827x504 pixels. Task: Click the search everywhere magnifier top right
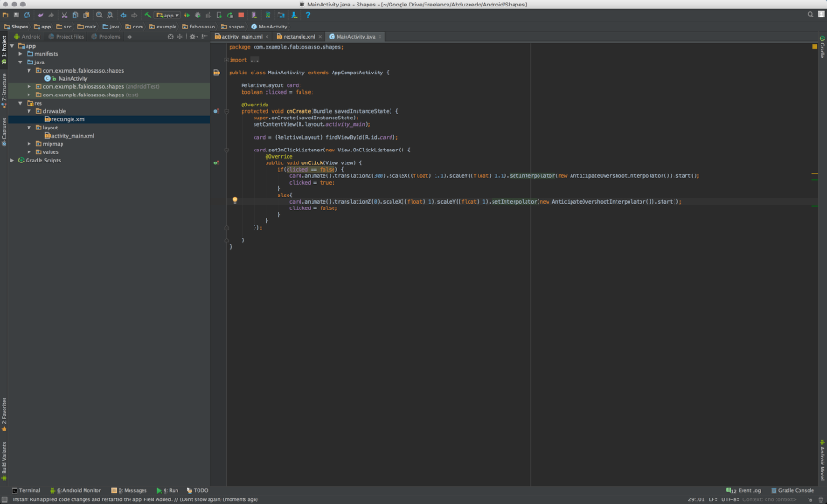click(x=810, y=15)
